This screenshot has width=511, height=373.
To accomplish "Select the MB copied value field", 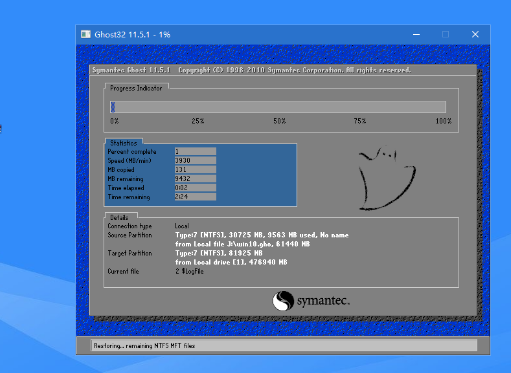I will click(x=195, y=170).
